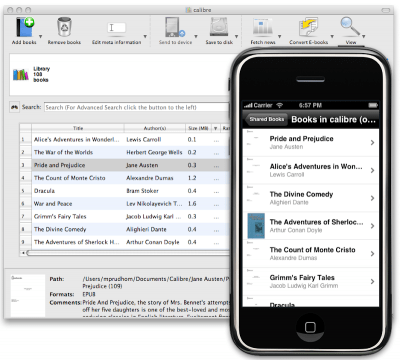This screenshot has height=360, width=400.
Task: Expand the Add books dropdown arrow
Action: pos(40,36)
